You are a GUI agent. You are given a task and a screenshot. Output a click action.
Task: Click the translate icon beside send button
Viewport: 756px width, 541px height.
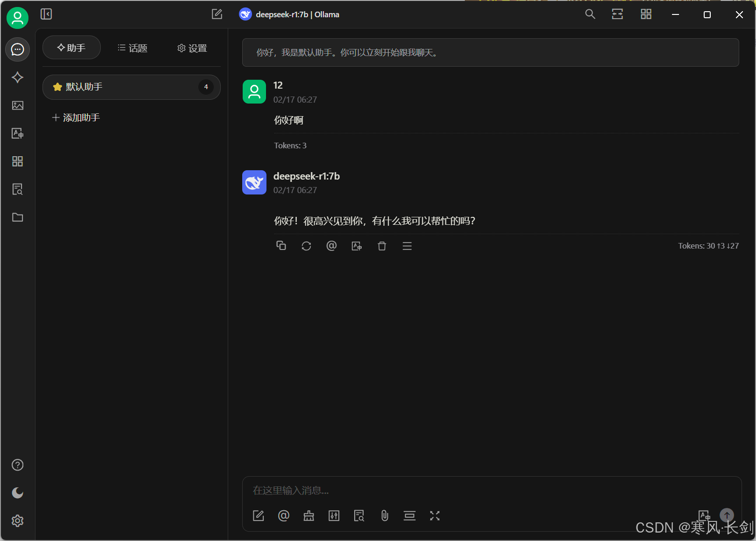[704, 515]
